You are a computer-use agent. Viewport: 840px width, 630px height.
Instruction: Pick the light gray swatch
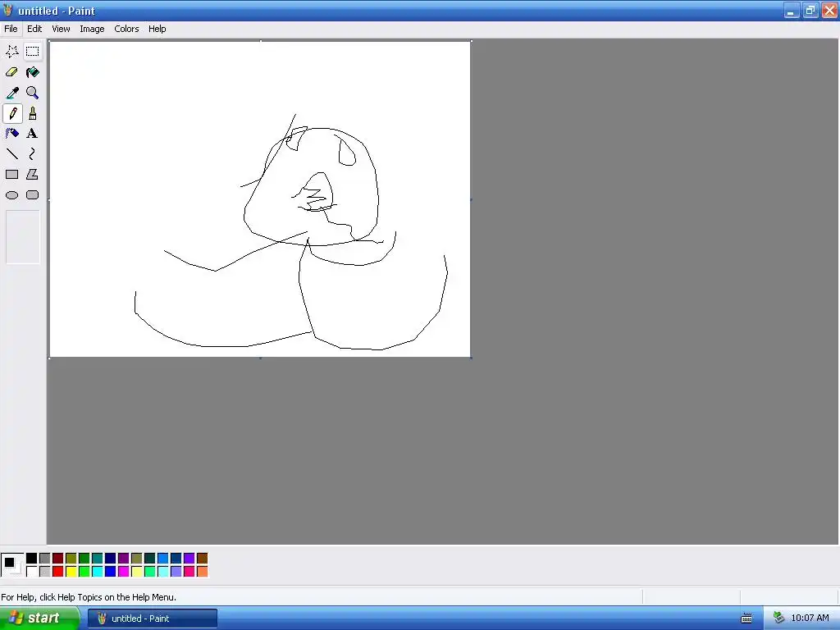(45, 572)
